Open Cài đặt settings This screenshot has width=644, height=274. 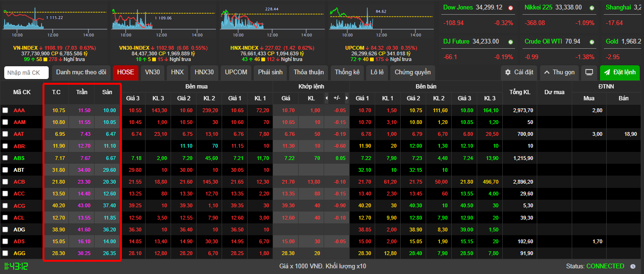coord(519,72)
